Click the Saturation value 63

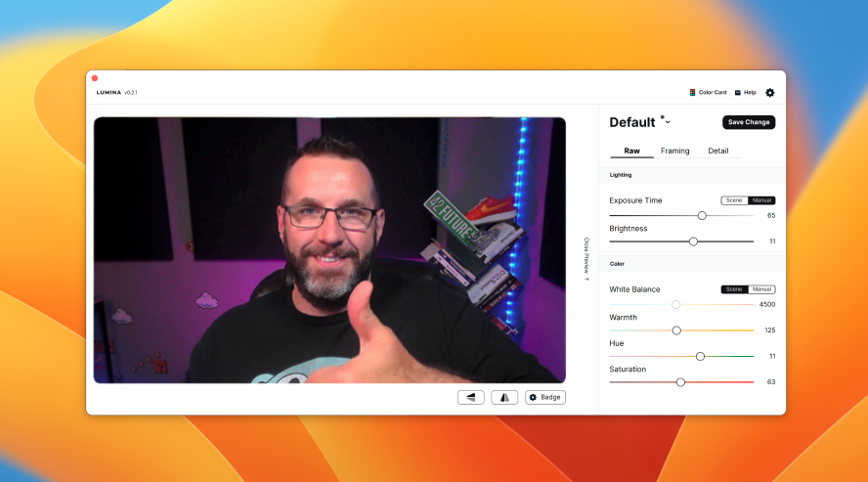pyautogui.click(x=771, y=382)
